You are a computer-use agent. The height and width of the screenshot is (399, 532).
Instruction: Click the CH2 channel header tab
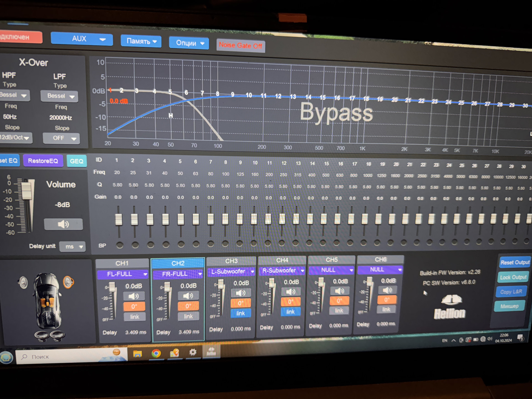(x=178, y=263)
